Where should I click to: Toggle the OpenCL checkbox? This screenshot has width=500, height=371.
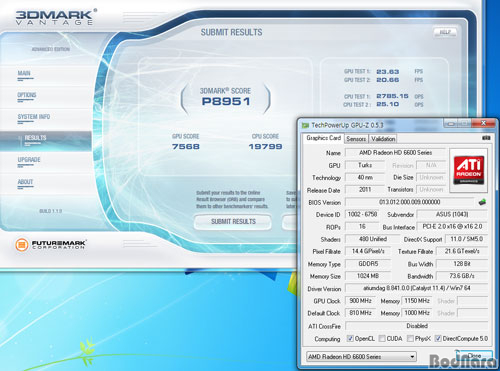point(350,338)
